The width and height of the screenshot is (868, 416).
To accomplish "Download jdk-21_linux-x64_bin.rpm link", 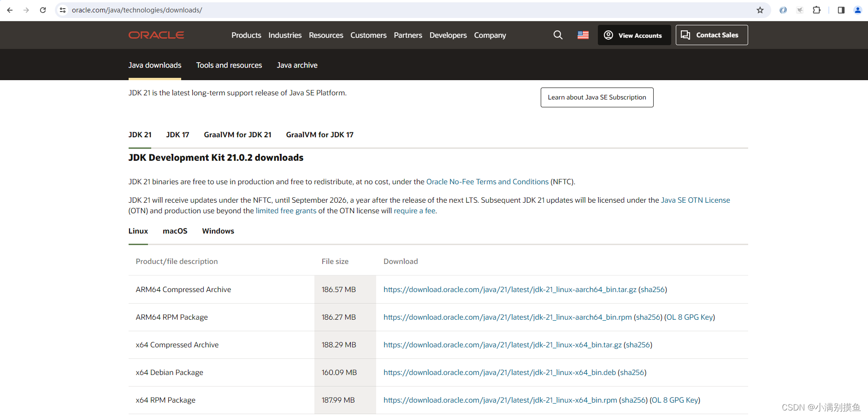I will coord(500,400).
